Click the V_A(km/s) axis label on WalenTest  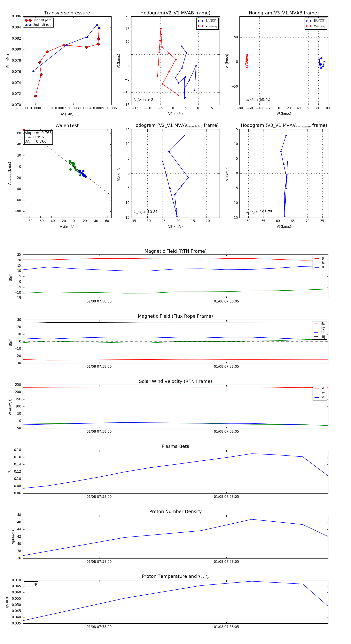(x=67, y=227)
